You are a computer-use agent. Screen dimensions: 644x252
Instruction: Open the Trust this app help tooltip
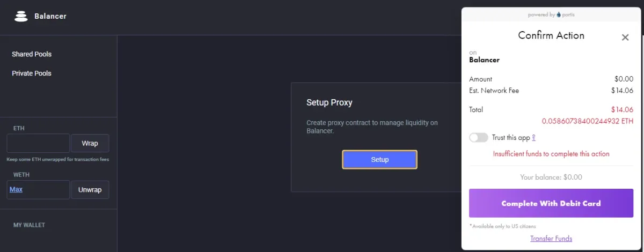tap(533, 137)
